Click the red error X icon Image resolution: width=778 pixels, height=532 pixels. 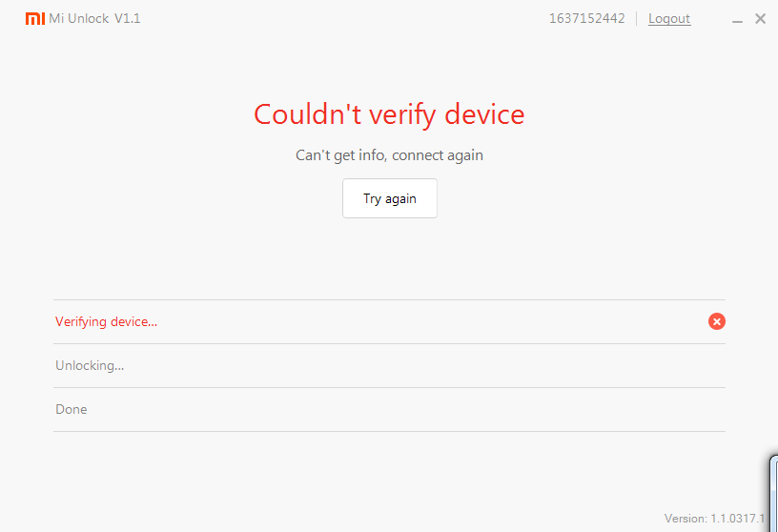[717, 321]
